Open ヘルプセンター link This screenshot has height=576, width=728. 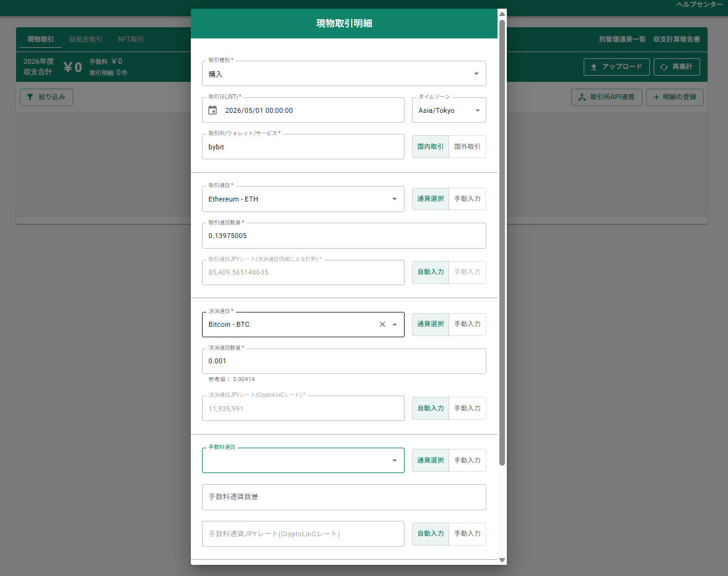[699, 4]
